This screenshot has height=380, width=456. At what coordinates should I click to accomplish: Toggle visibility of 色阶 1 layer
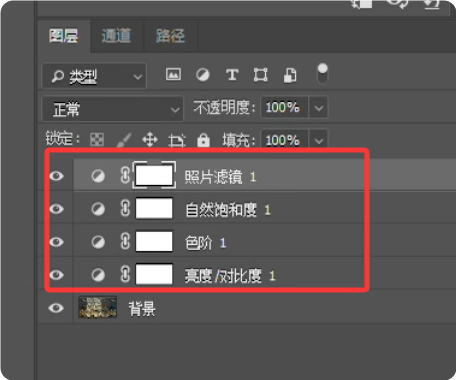[57, 242]
